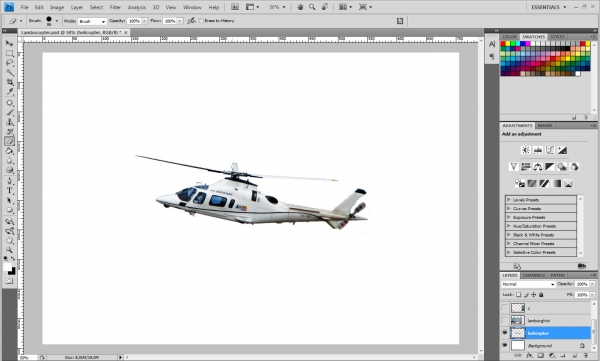Toggle Lock all
The image size is (600, 361).
541,295
